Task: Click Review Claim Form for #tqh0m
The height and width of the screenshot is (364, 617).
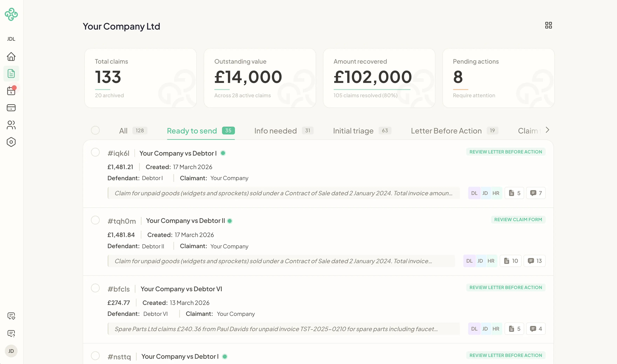Action: pyautogui.click(x=518, y=220)
